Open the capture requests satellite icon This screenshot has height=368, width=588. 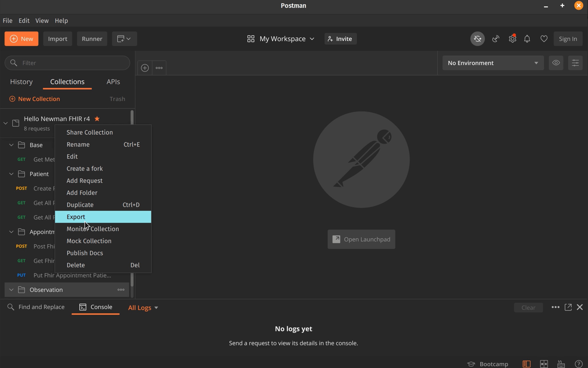tap(496, 39)
